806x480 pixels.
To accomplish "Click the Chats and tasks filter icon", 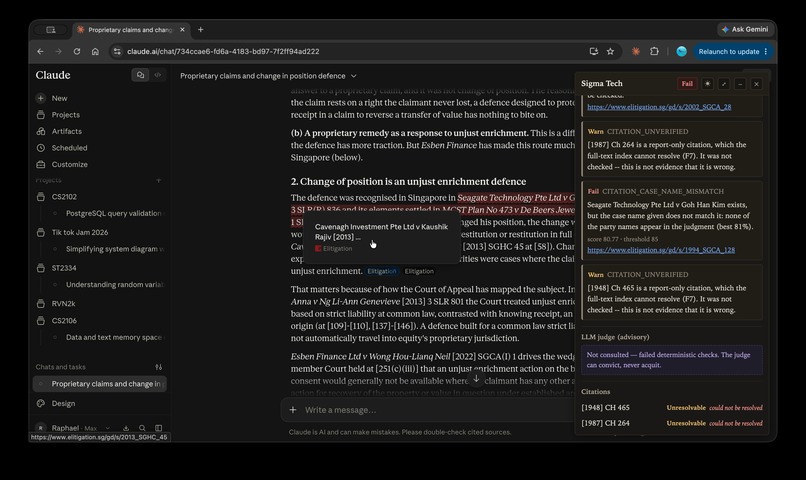I will click(158, 367).
